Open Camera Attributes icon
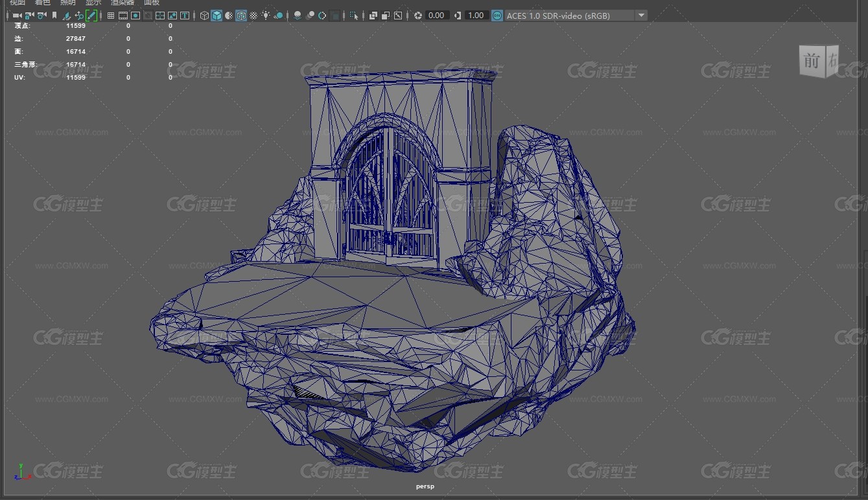 tap(41, 16)
